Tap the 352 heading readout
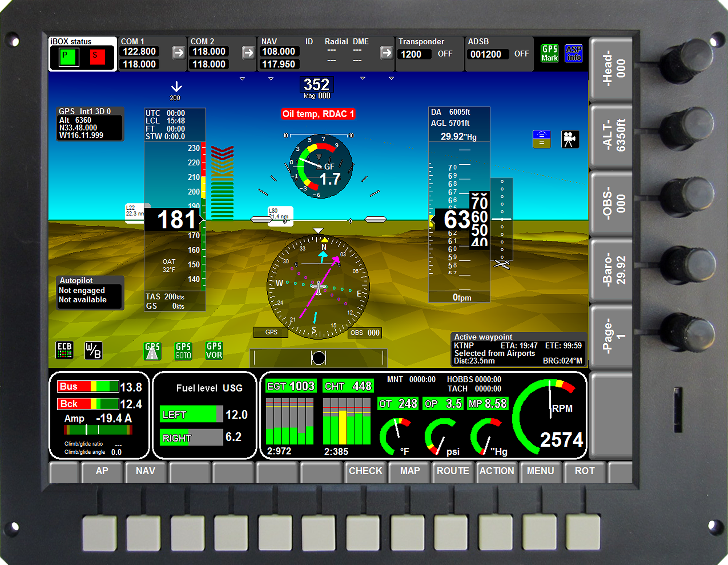The width and height of the screenshot is (728, 565). (316, 85)
